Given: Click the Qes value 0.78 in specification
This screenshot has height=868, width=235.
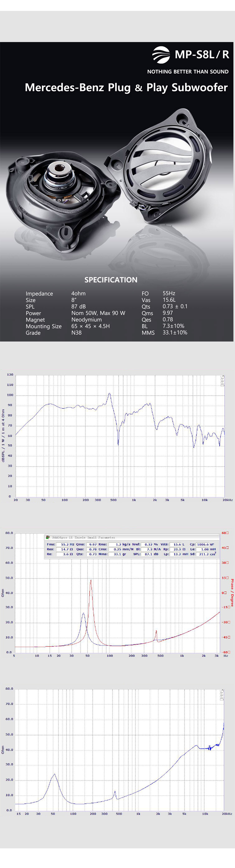Looking at the screenshot, I should pos(168,319).
